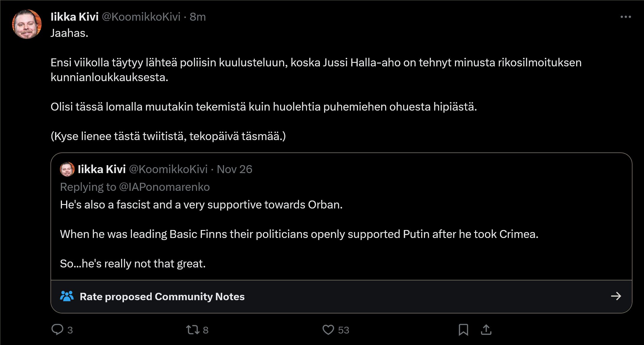
Task: Open the @KoomikkoKivi handle in tweet header
Action: [141, 17]
